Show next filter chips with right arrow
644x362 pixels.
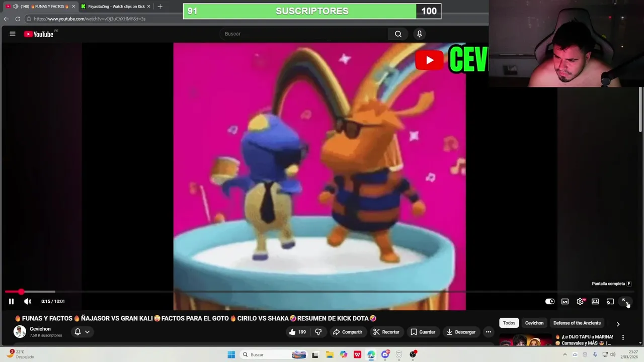[x=618, y=324]
